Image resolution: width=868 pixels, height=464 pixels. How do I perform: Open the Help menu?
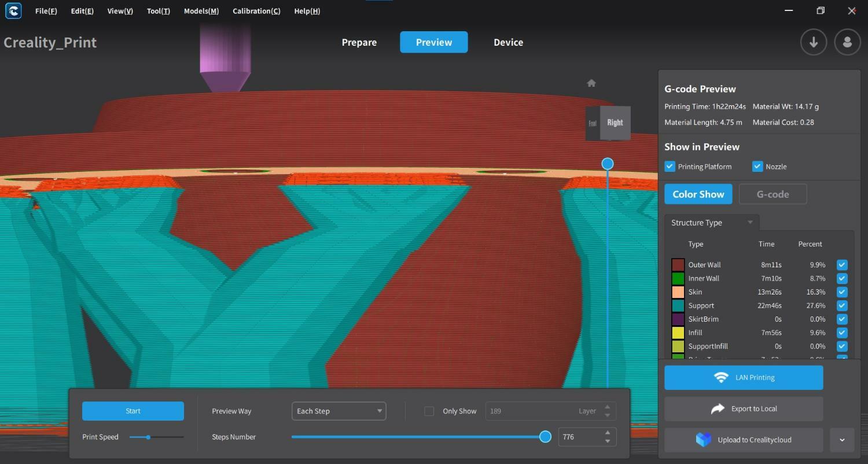coord(307,11)
